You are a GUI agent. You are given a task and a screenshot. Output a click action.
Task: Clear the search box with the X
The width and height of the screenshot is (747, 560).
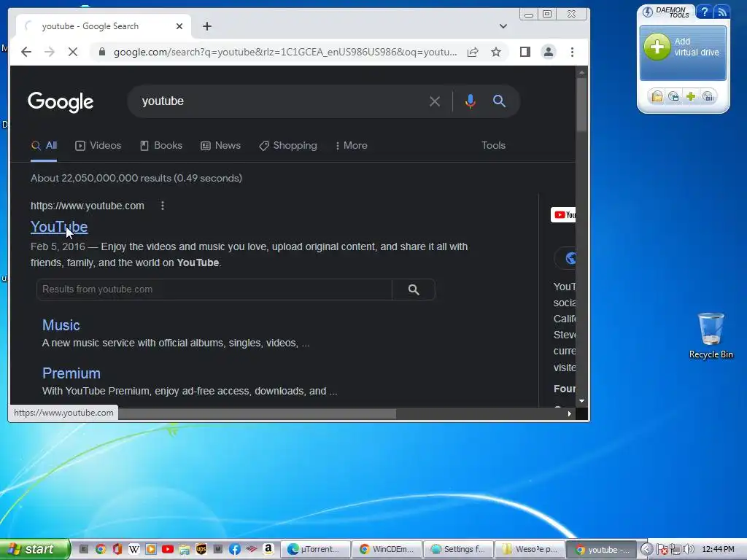click(435, 101)
